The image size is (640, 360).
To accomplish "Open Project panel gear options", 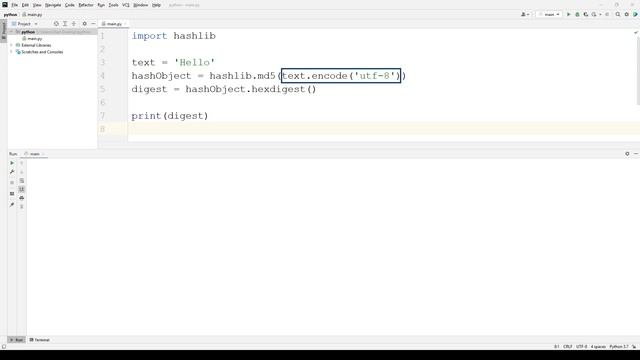I will [84, 24].
